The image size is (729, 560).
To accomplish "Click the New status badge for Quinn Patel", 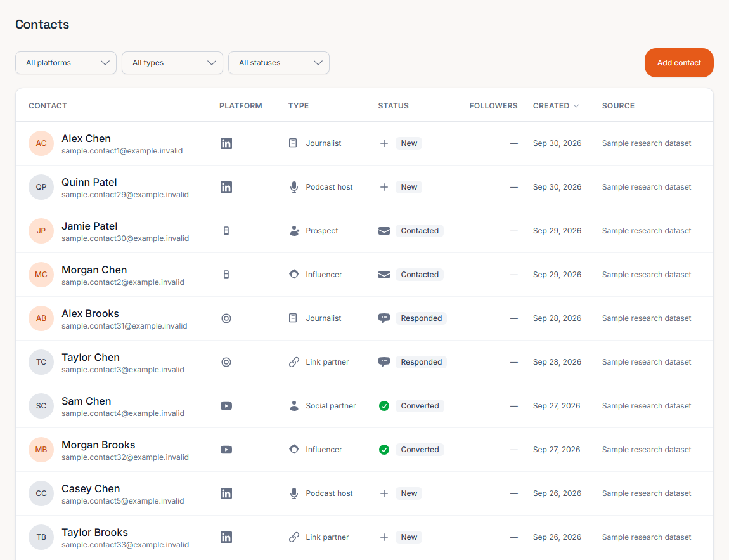I will 409,187.
